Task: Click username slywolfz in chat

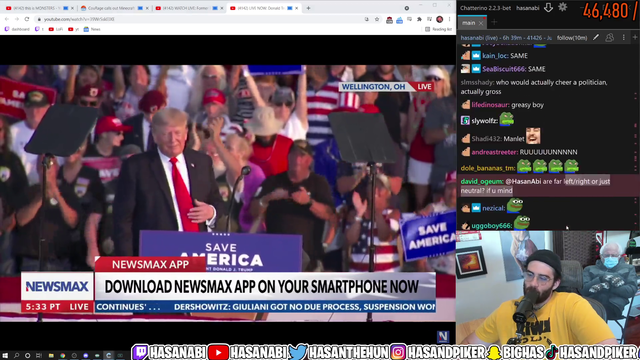Action: point(484,121)
